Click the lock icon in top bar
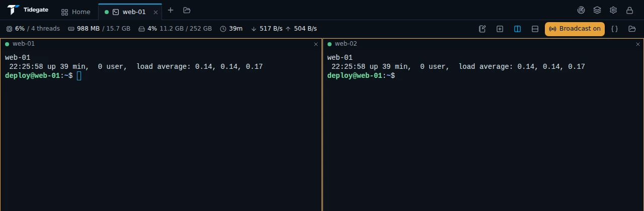644x211 pixels. pos(629,10)
